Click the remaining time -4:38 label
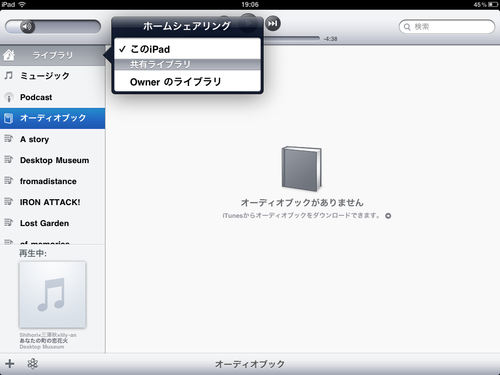Viewport: 500px width, 375px height. coord(330,39)
